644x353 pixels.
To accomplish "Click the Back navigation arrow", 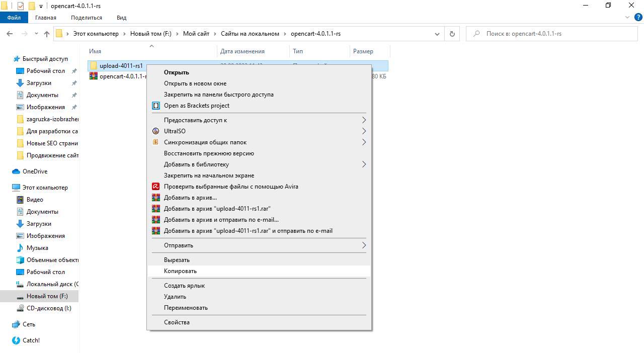I will [x=10, y=34].
